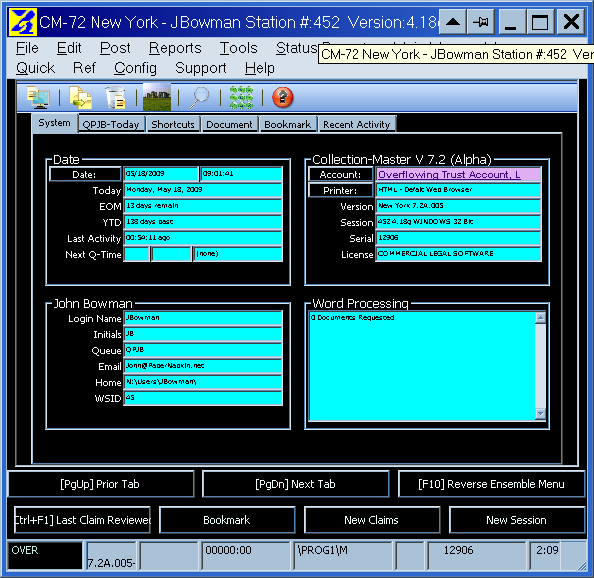Click the EOM field with 13 days remain
Screen dimensions: 594x578
[203, 206]
